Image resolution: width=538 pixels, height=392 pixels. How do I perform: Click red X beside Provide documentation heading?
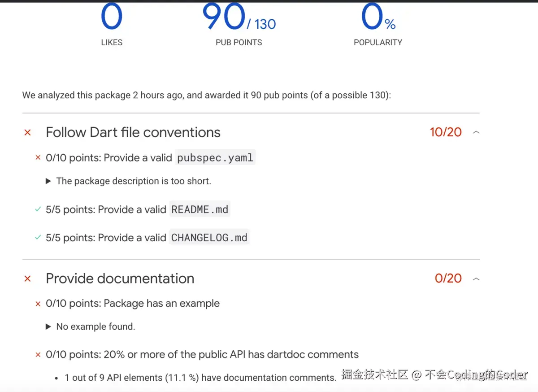tap(28, 279)
